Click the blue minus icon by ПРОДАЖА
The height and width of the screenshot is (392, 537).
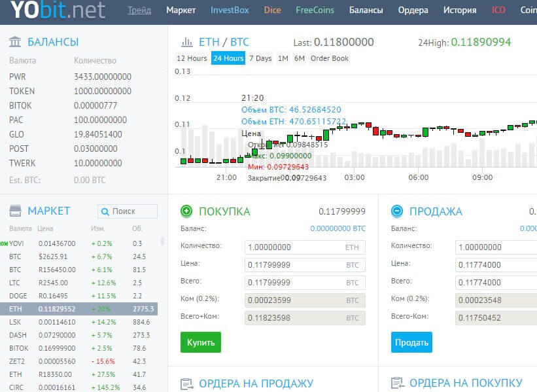[396, 211]
